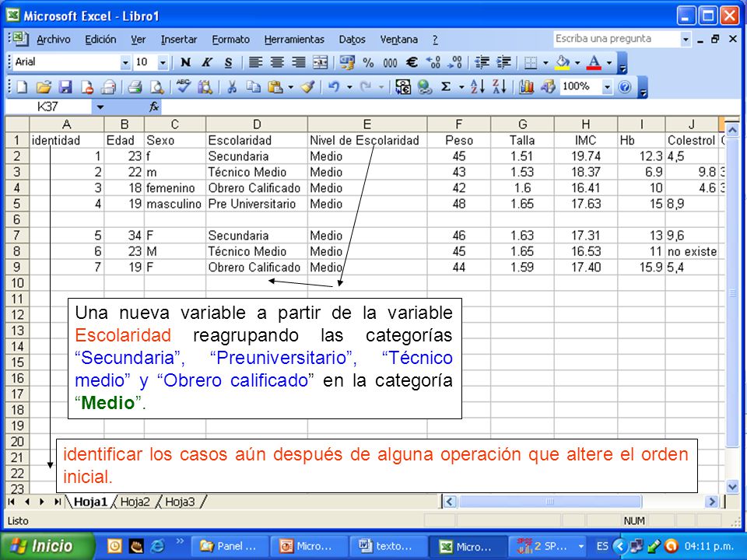Expand the Arial font name dropdown
This screenshot has height=560, width=747.
coord(125,62)
